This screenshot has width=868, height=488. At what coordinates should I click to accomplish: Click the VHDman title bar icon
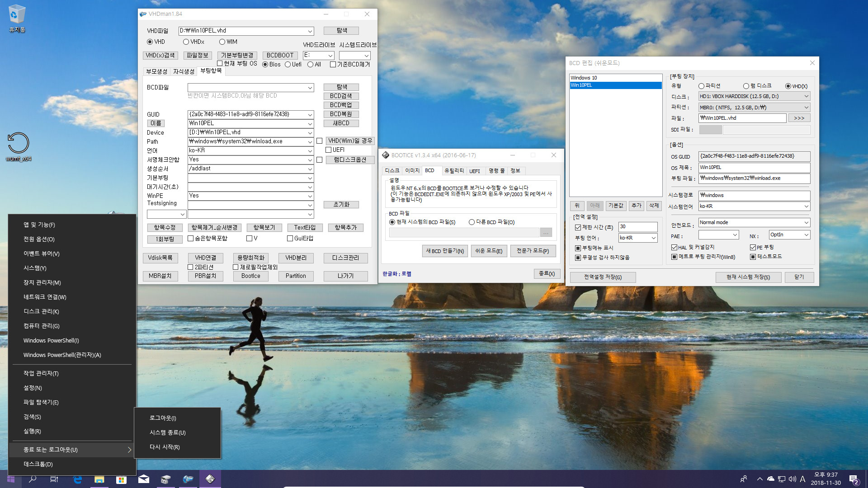pos(143,14)
